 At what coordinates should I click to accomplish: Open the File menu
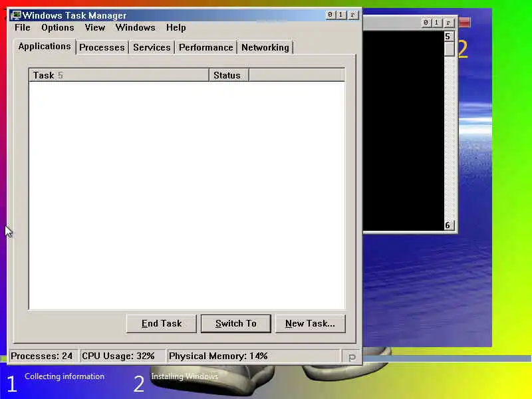click(x=23, y=27)
